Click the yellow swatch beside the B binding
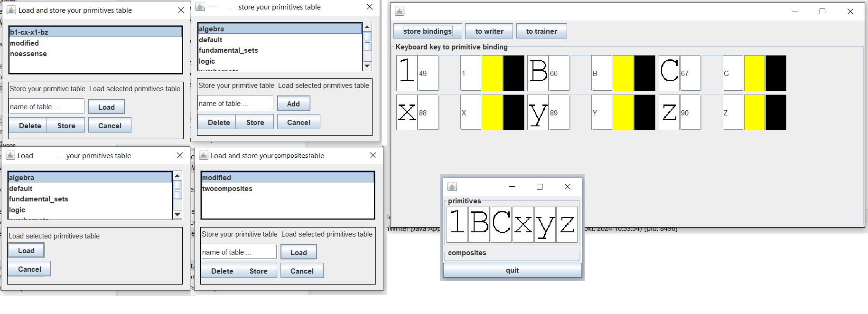868x314 pixels. (x=623, y=73)
